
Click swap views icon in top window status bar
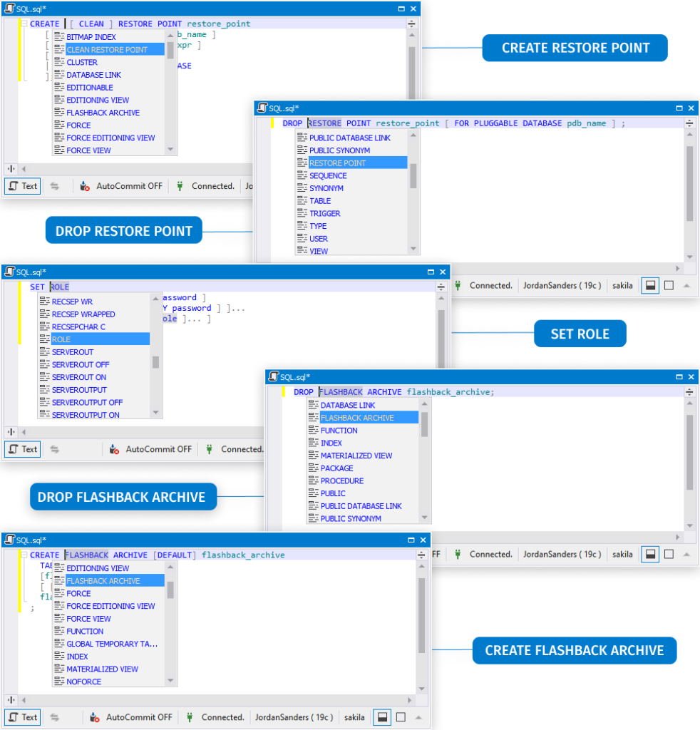coord(54,186)
